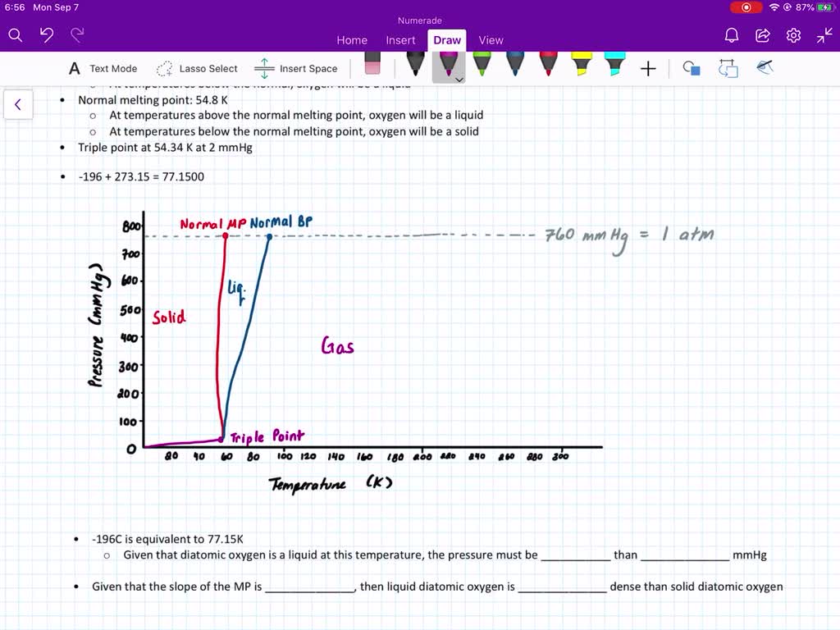Select the yellow highlighter

580,64
